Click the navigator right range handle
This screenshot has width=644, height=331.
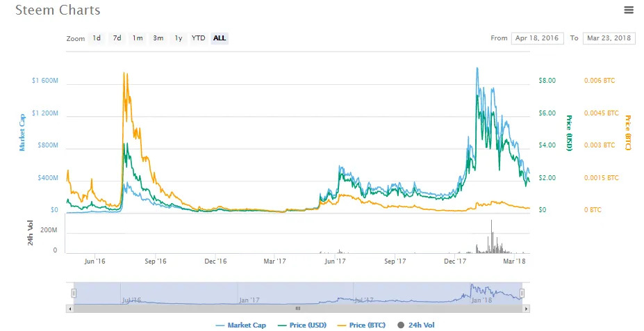click(522, 293)
